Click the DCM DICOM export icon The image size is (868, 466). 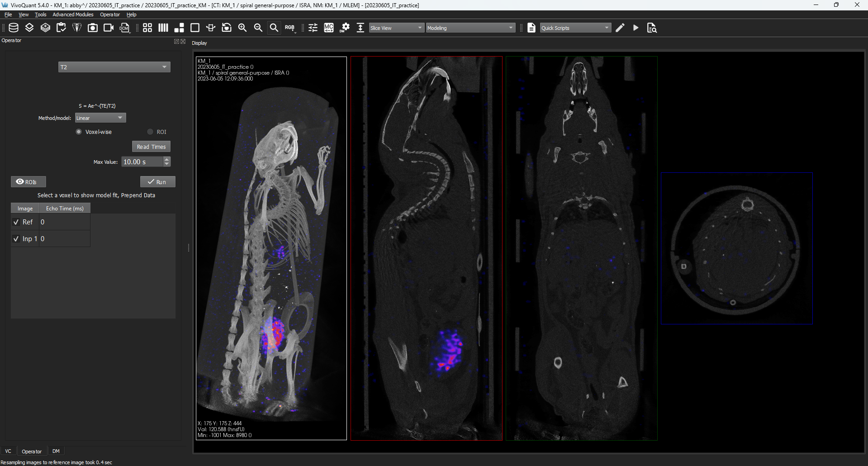pyautogui.click(x=124, y=28)
